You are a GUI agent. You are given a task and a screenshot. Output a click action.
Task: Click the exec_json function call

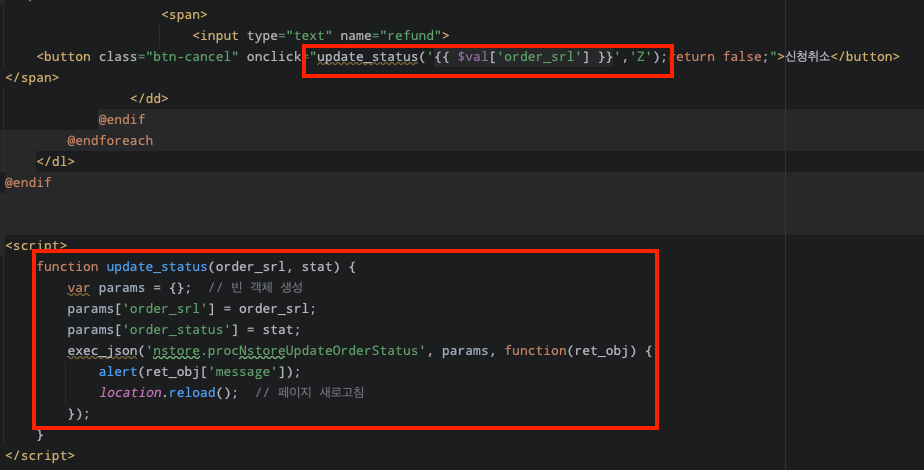click(x=102, y=351)
